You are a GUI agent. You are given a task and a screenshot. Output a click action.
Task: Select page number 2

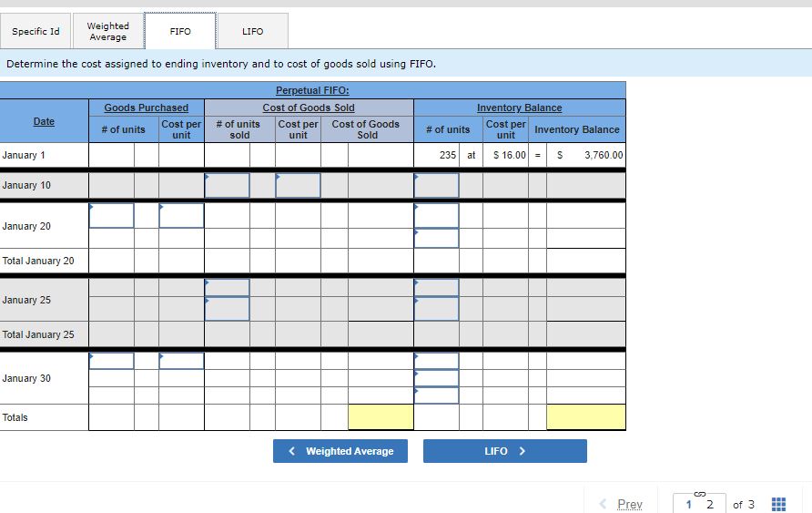tap(710, 504)
